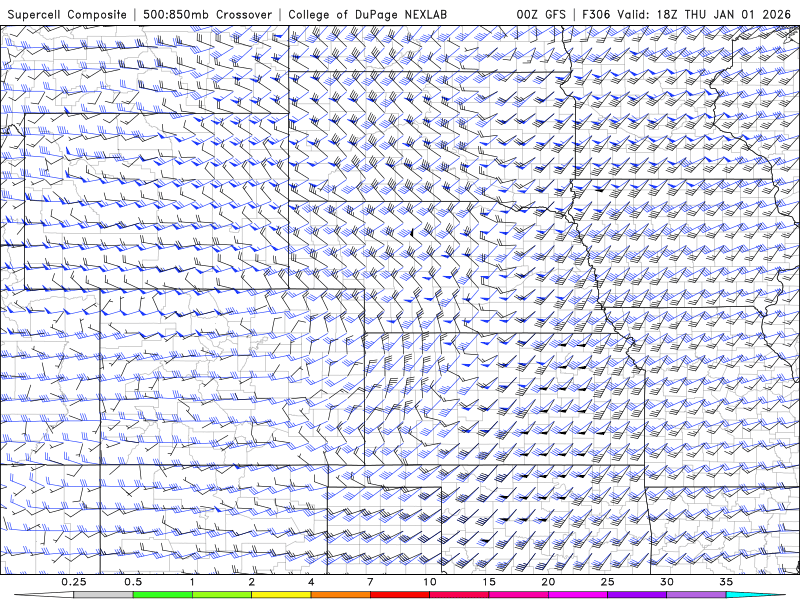Select the red 7–10 legend swatch
Screen dimensions: 800x600
(399, 595)
